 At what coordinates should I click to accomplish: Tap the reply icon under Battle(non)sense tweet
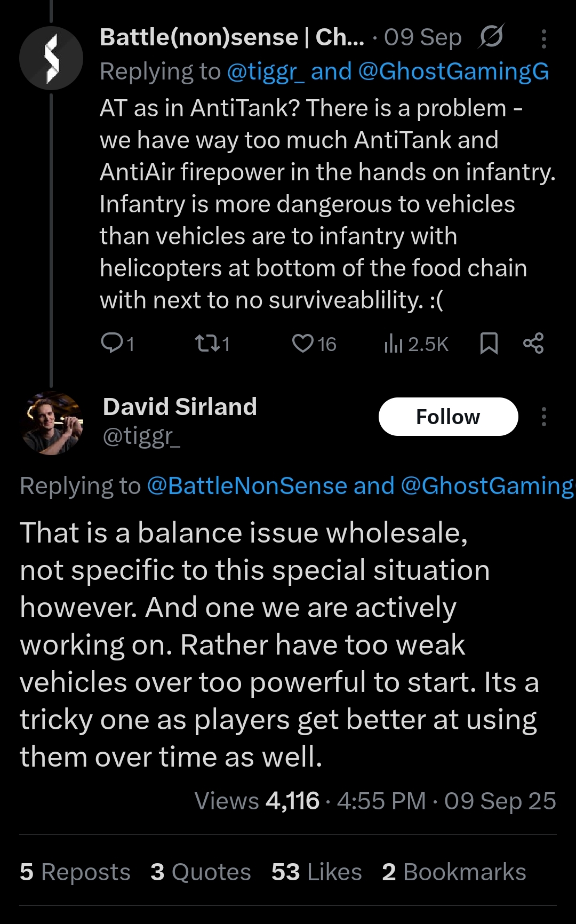pos(112,344)
